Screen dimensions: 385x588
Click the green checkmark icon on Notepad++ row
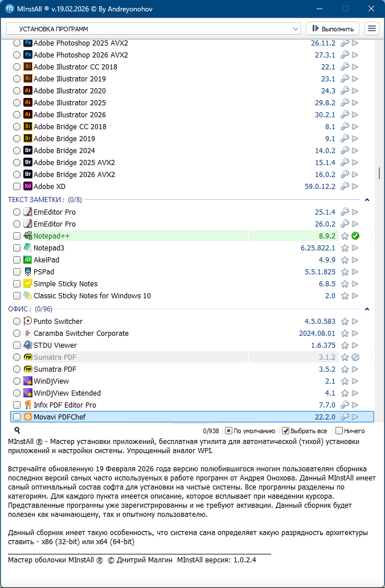pos(355,236)
